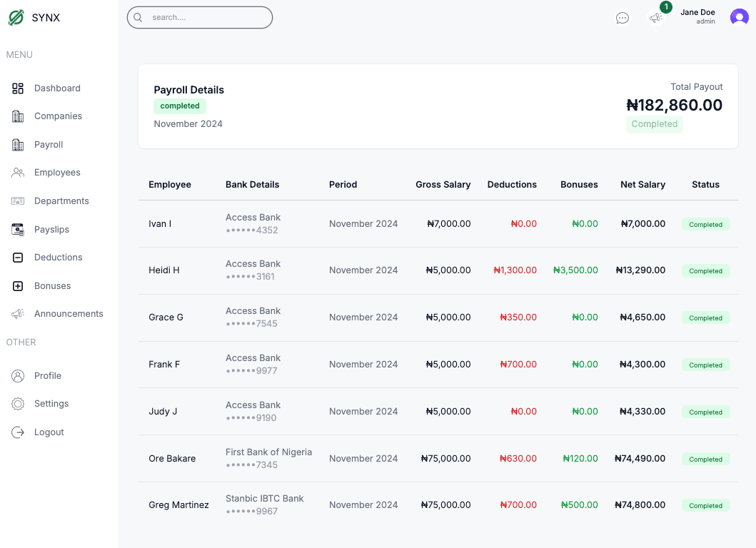Open the Payroll menu item
756x548 pixels.
pyautogui.click(x=49, y=145)
